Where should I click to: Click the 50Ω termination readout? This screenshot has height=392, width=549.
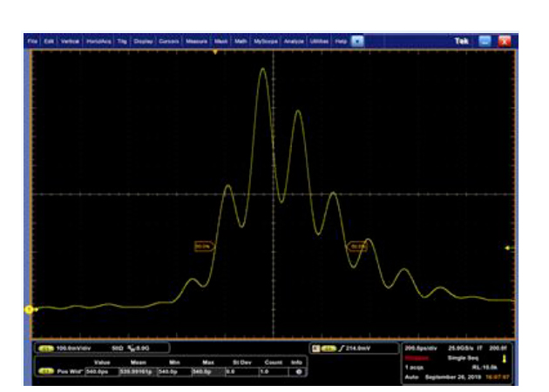(x=118, y=348)
